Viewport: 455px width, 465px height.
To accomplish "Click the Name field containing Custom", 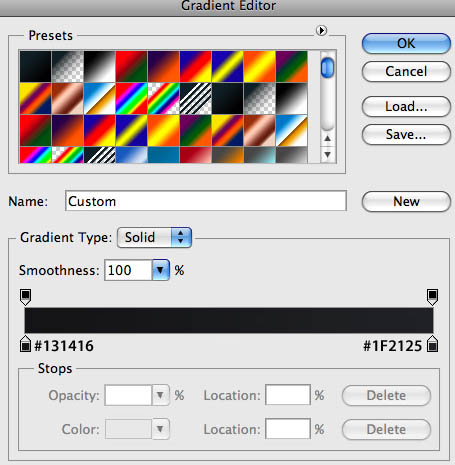I will (206, 201).
